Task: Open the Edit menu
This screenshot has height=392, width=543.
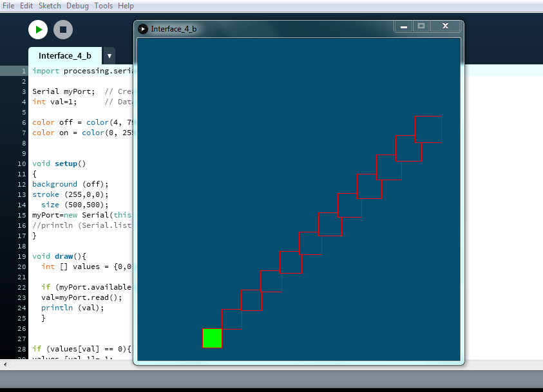Action: 26,6
